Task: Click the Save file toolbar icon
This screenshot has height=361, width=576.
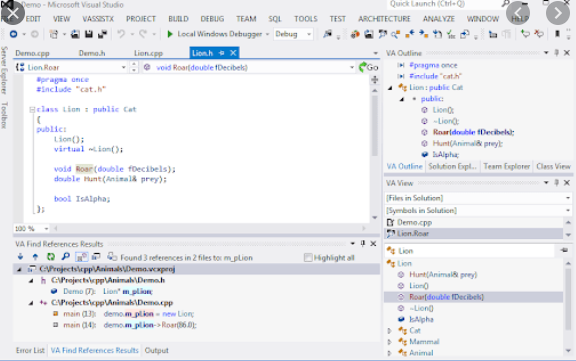Action: pyautogui.click(x=89, y=34)
